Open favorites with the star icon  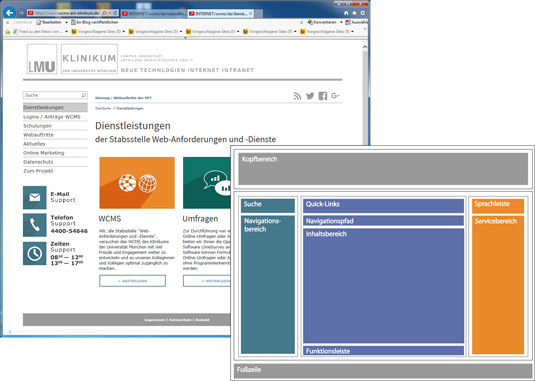[355, 13]
